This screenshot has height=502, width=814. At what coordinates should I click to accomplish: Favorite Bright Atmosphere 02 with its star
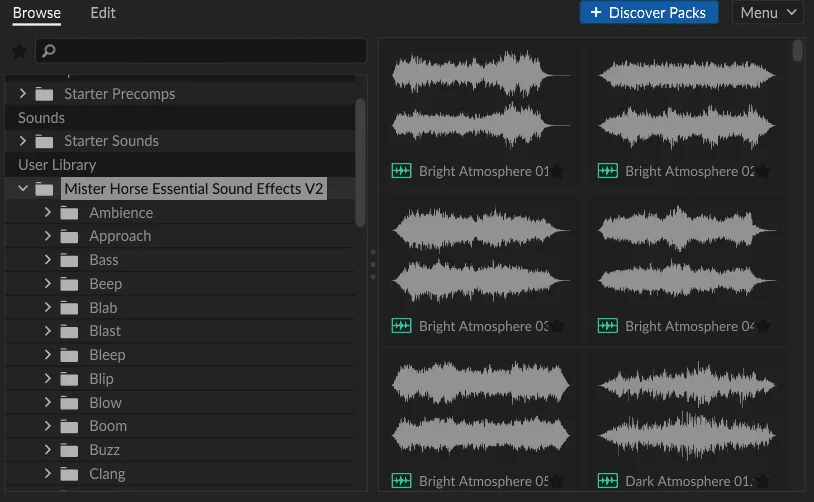point(763,171)
